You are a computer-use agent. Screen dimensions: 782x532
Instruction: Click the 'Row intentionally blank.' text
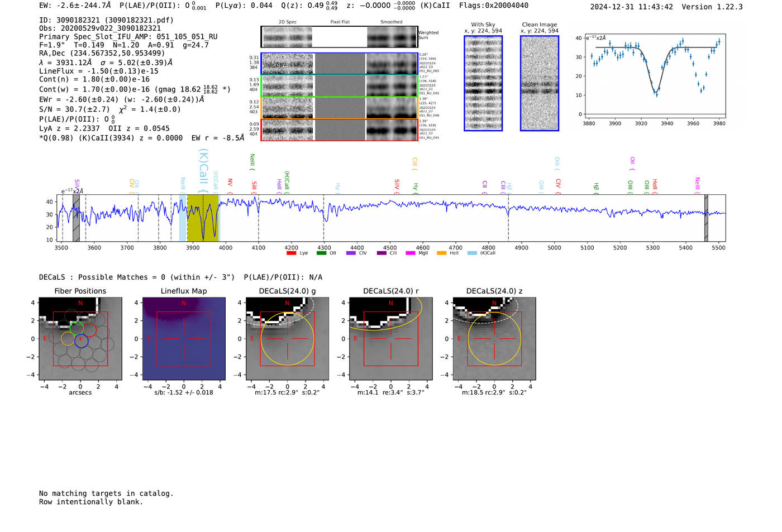tap(91, 502)
